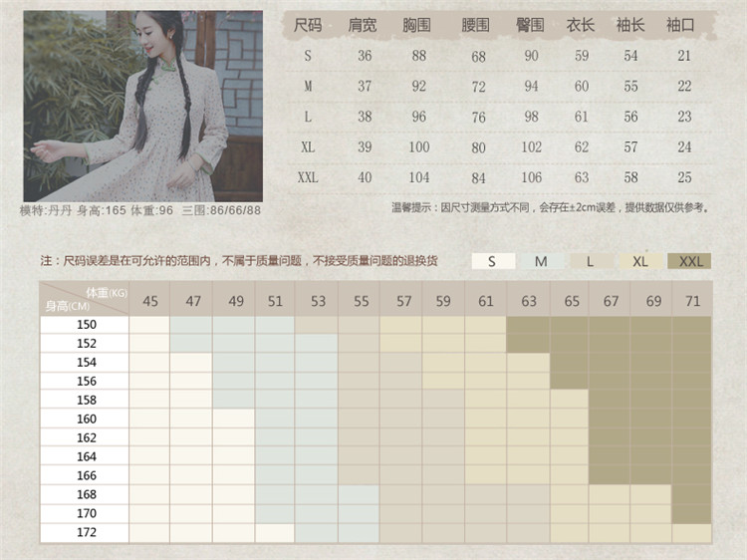
Task: Select the XXL size legend swatch
Action: coord(690,261)
